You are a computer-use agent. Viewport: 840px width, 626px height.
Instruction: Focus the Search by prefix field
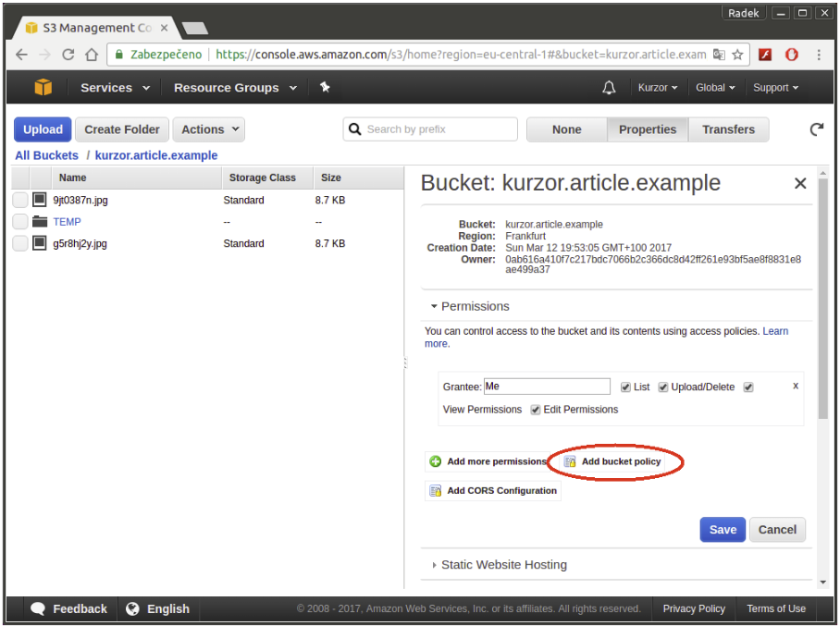pos(430,129)
